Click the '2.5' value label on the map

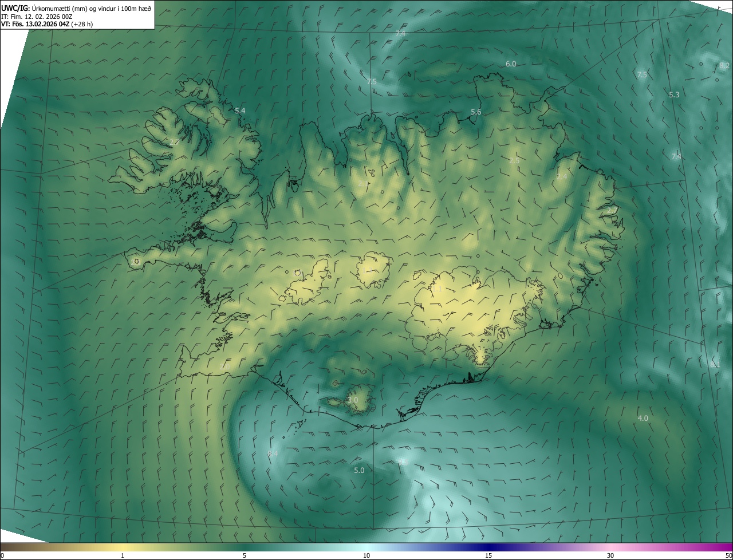pos(514,161)
